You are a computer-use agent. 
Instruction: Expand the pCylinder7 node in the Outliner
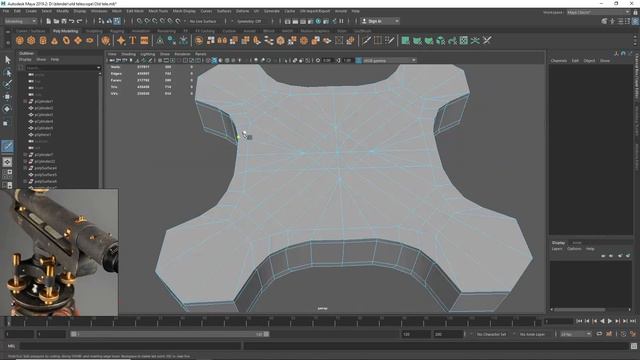[x=25, y=155]
